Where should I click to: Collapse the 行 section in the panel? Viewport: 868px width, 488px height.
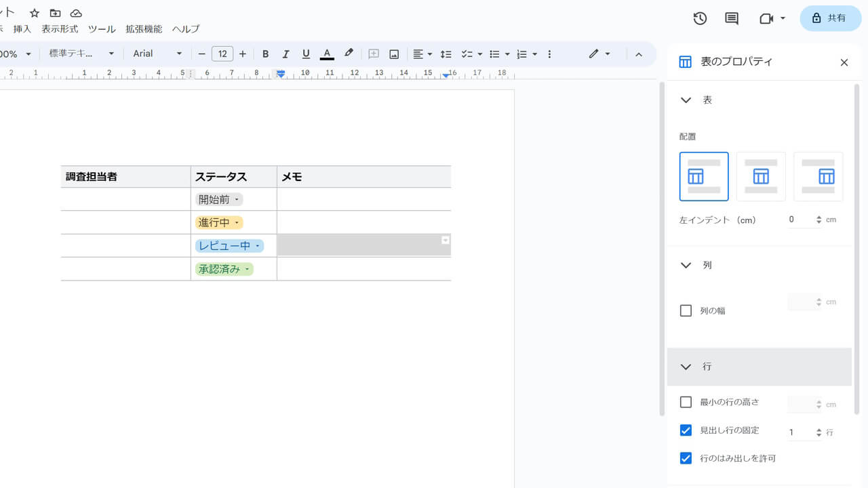[x=686, y=367]
